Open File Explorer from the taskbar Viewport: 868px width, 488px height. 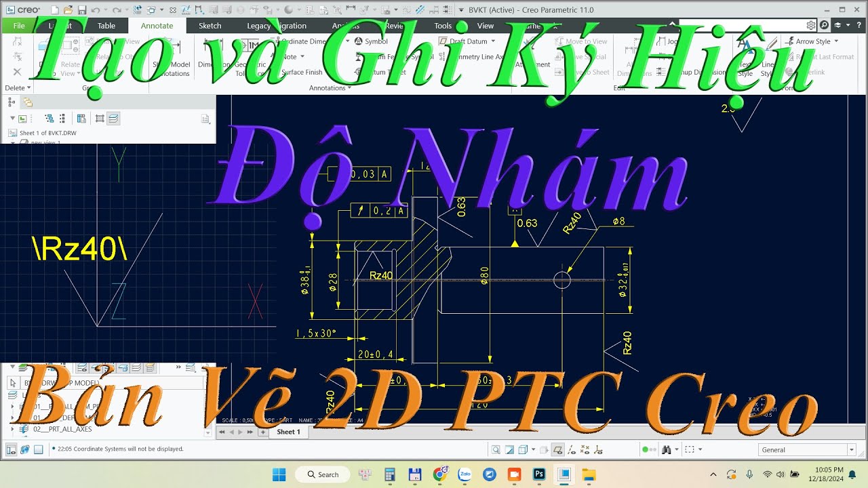[x=589, y=474]
